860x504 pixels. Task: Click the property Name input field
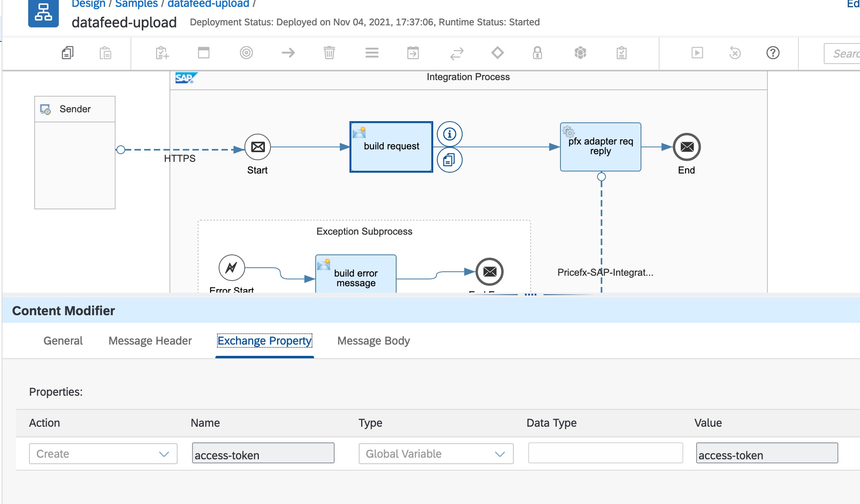[263, 454]
